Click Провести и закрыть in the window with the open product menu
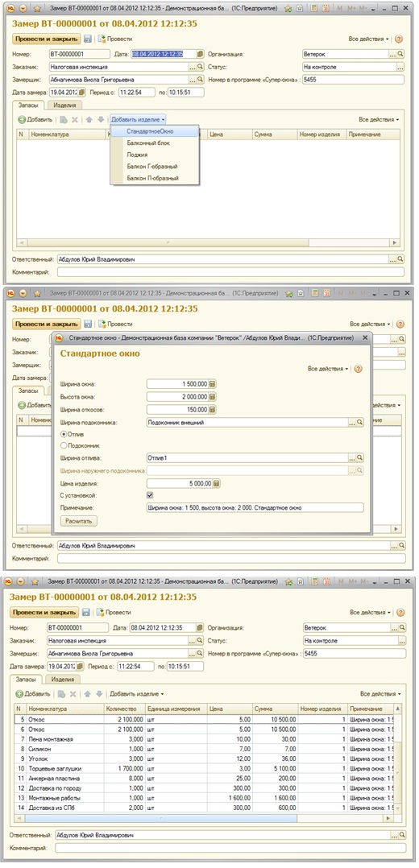This screenshot has width=419, height=868. pos(47,39)
